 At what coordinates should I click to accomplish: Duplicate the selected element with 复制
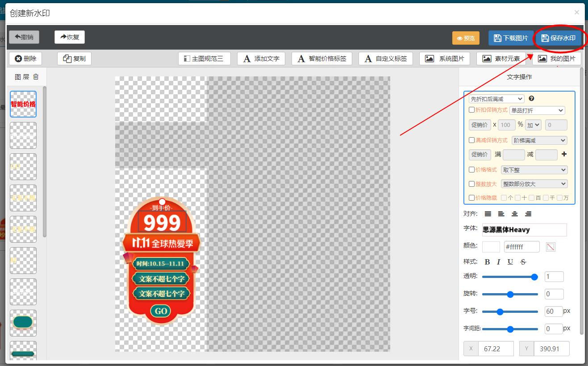click(74, 59)
